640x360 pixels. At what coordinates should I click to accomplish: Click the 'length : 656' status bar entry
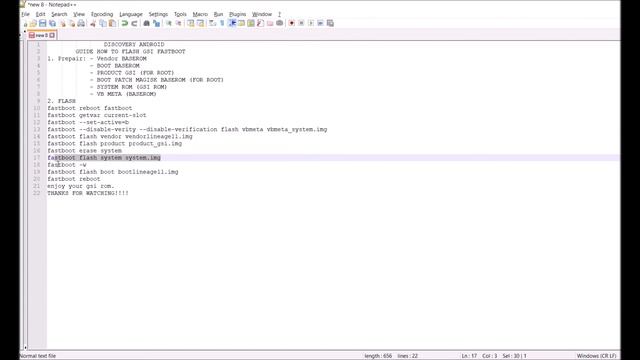pos(378,356)
